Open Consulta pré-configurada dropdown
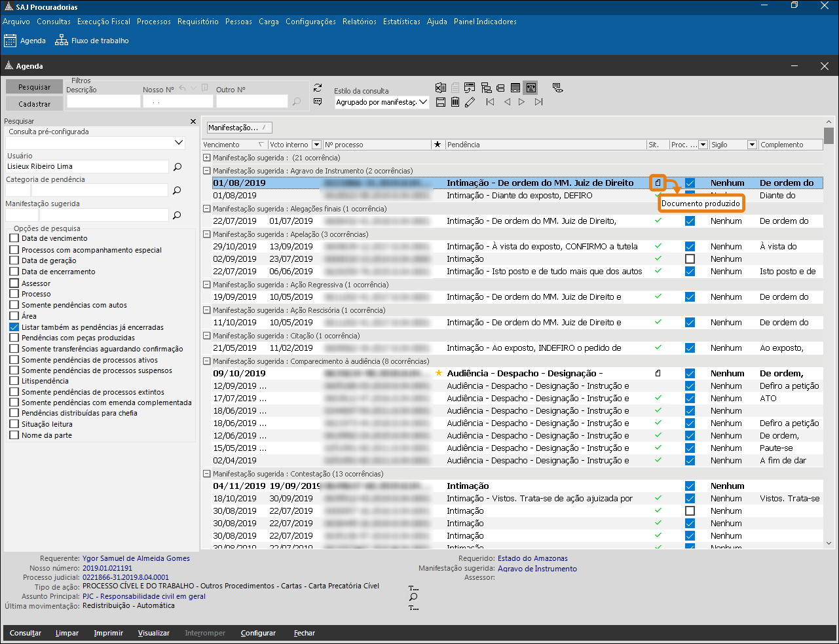Viewport: 839px width, 644px height. [179, 143]
